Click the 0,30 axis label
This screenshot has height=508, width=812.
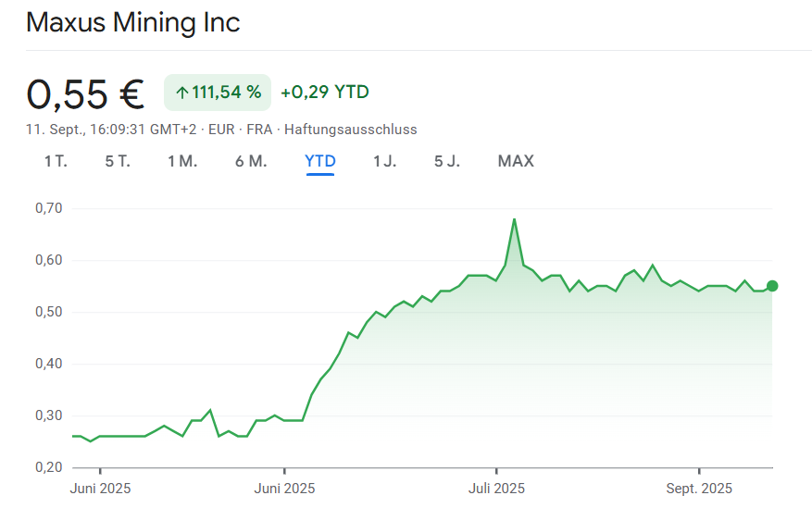[49, 415]
